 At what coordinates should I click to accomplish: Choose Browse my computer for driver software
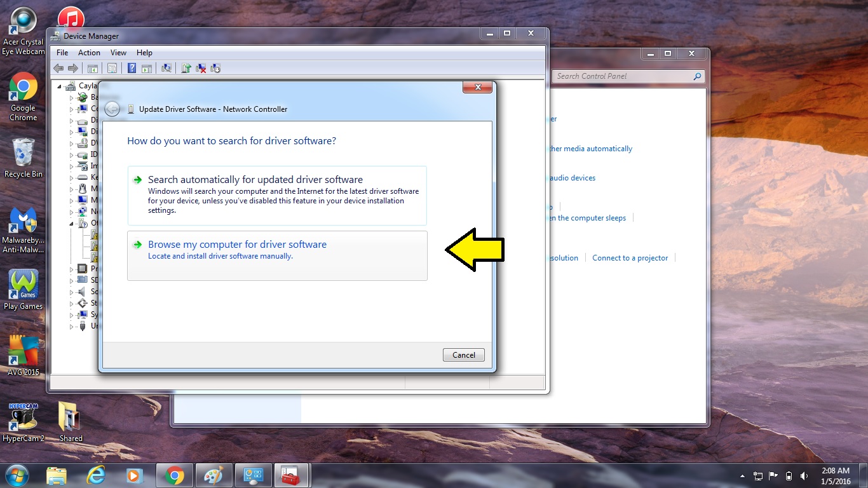pyautogui.click(x=277, y=255)
